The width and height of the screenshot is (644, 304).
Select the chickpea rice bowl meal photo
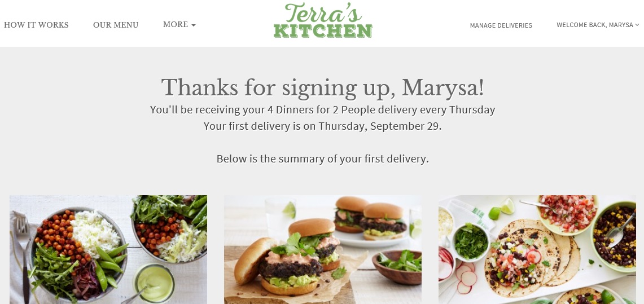point(108,249)
